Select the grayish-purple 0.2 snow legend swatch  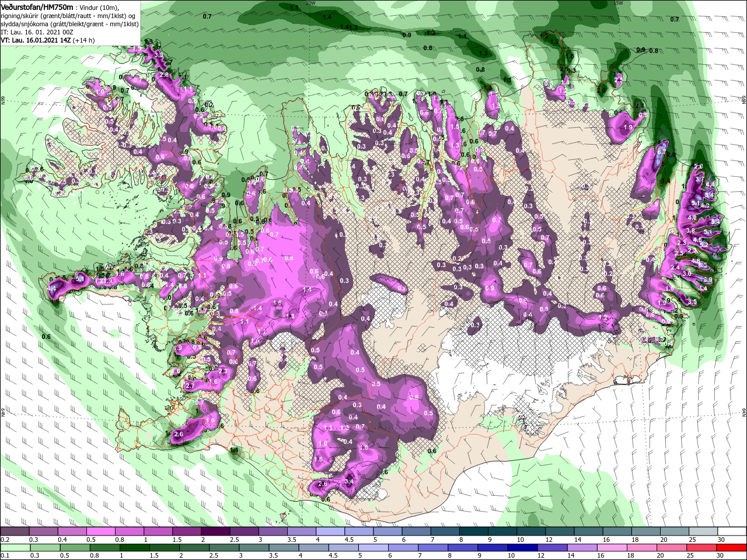point(15,531)
